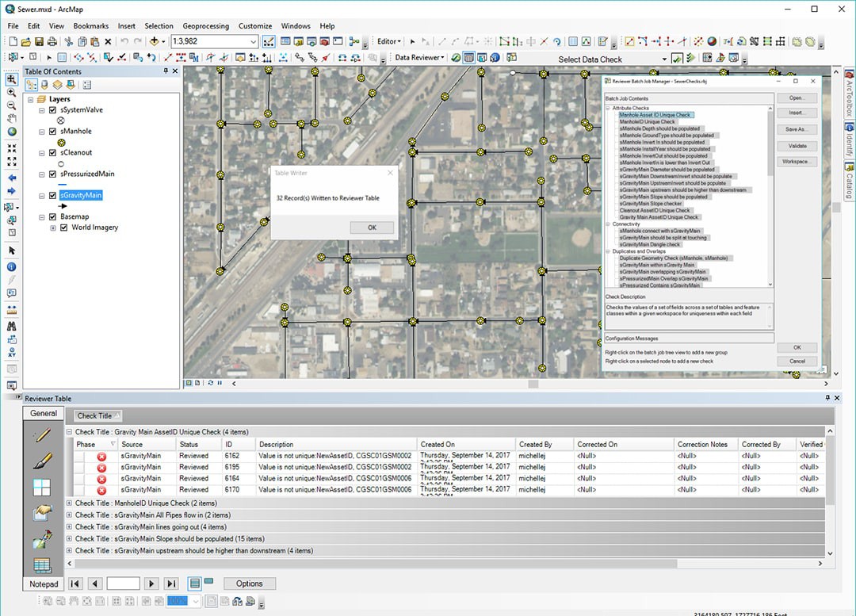This screenshot has width=856, height=616.
Task: Switch to the Notepad tab
Action: point(44,584)
